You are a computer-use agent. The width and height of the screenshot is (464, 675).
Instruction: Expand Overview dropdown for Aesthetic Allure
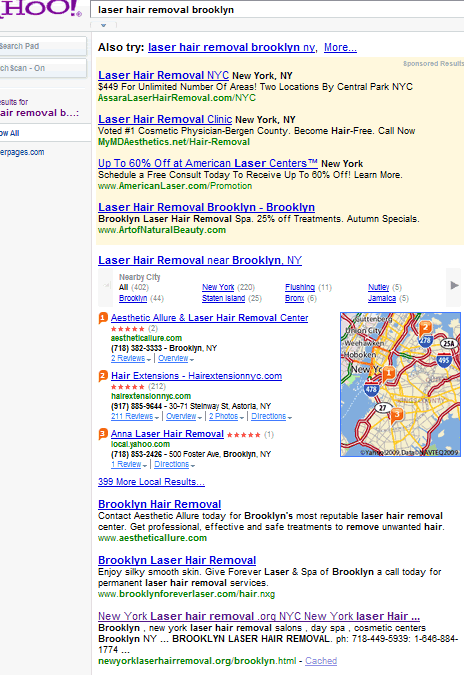pos(176,358)
